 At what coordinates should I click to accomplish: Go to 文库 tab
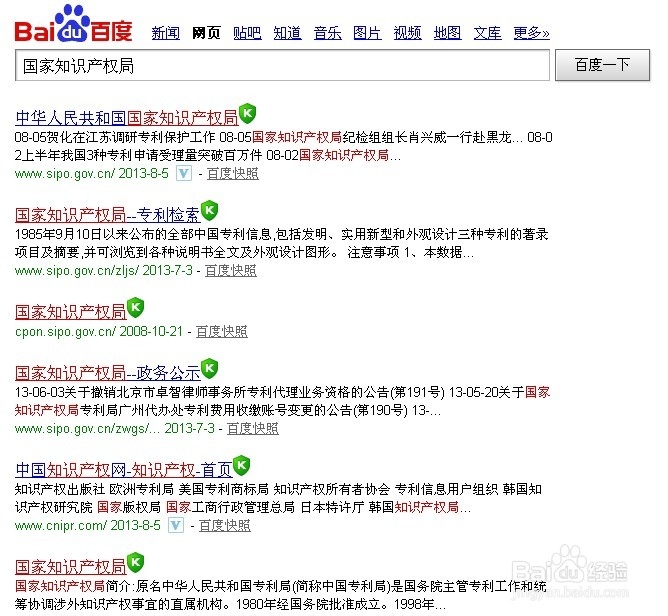tap(488, 33)
